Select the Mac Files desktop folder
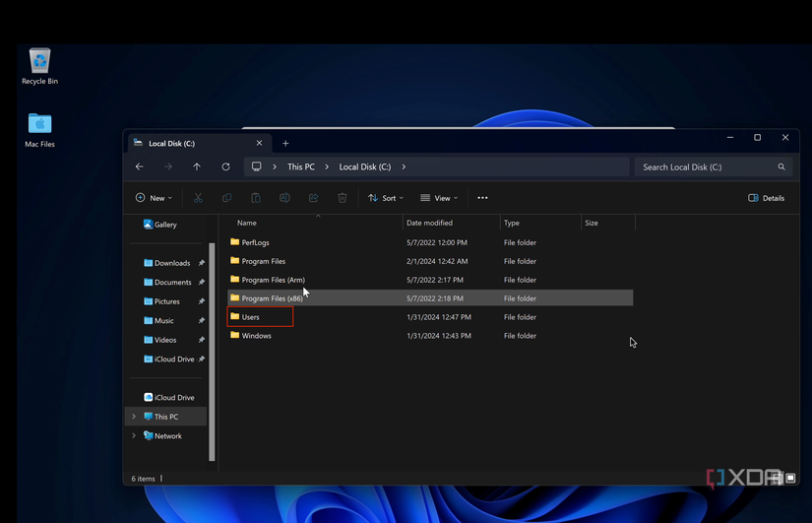Screen dimensions: 812x523 click(39, 128)
